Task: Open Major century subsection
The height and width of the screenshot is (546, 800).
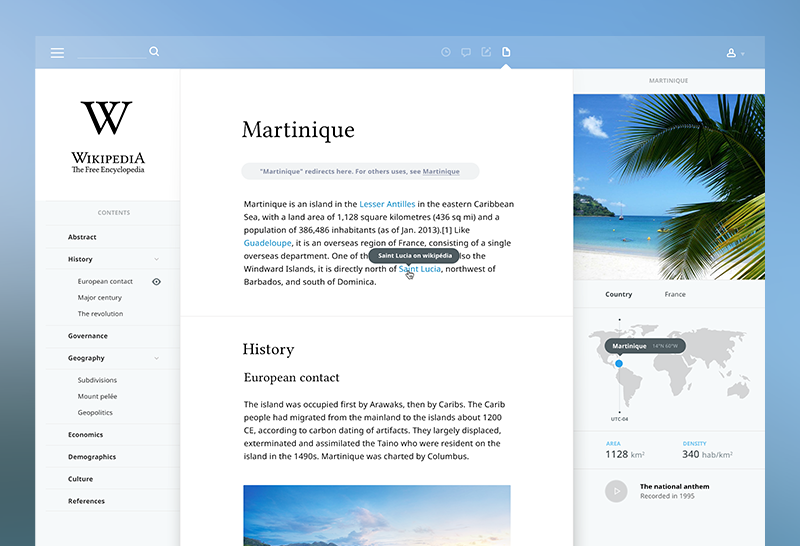Action: [99, 297]
